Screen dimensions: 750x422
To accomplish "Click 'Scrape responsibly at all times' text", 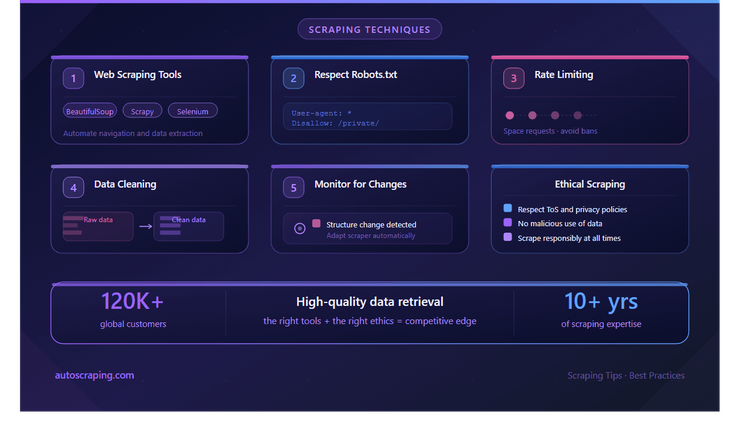I will (x=569, y=238).
